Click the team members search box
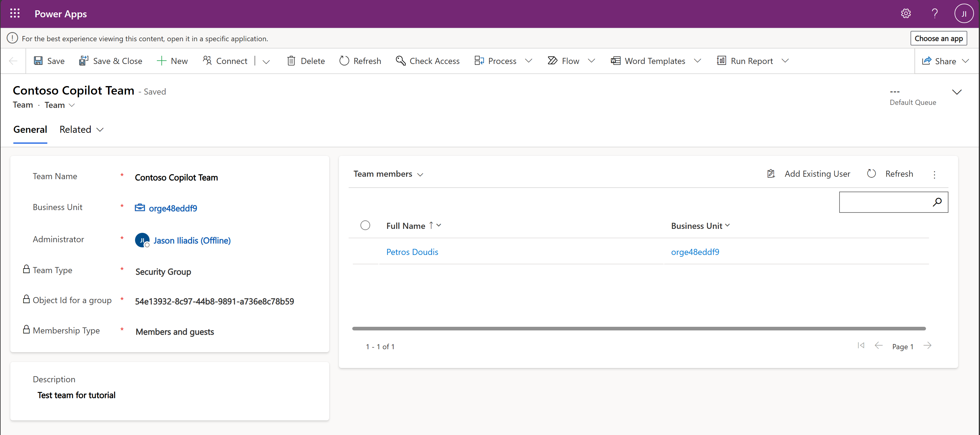 884,202
